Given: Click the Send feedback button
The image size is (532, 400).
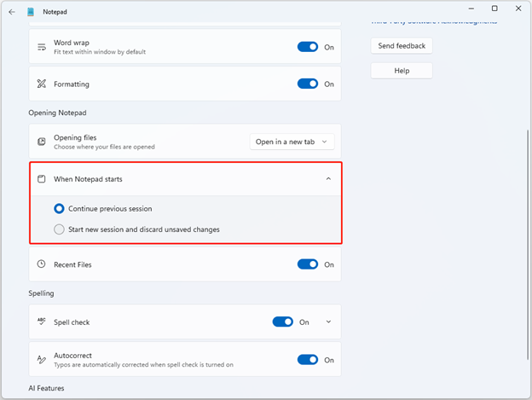Looking at the screenshot, I should click(401, 45).
